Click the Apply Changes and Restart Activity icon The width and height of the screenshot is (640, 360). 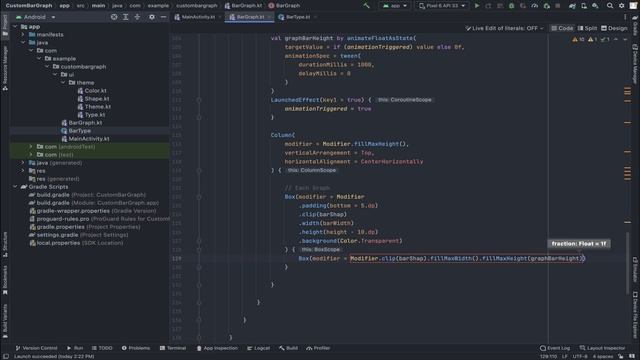pos(488,6)
